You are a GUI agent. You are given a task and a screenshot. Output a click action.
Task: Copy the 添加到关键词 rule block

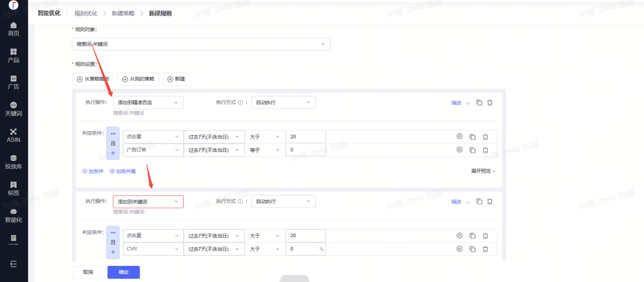click(479, 202)
